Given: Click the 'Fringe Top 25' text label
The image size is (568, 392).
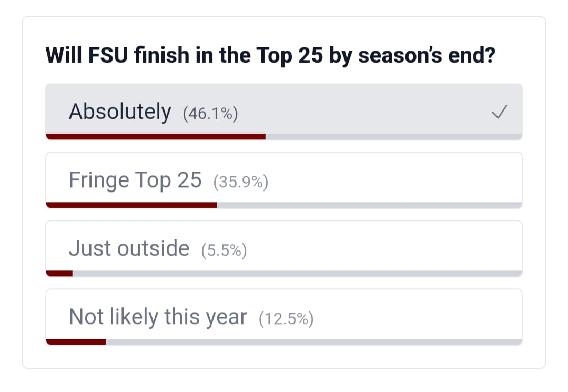Looking at the screenshot, I should (135, 180).
